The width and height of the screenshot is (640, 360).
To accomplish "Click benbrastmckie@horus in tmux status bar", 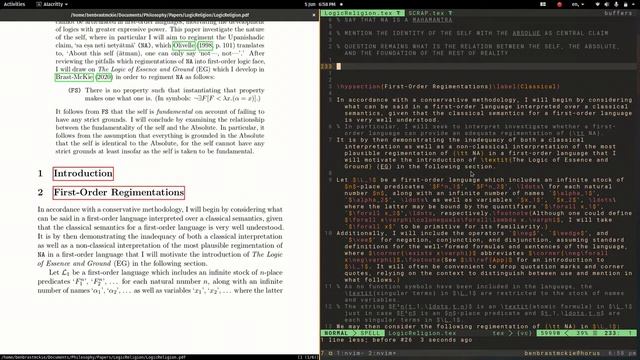I will coord(562,353).
